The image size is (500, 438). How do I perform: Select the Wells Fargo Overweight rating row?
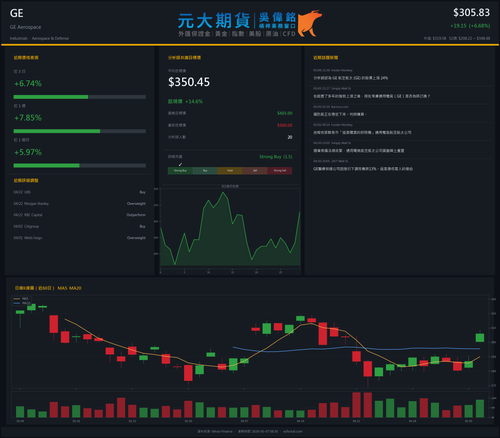pyautogui.click(x=80, y=238)
